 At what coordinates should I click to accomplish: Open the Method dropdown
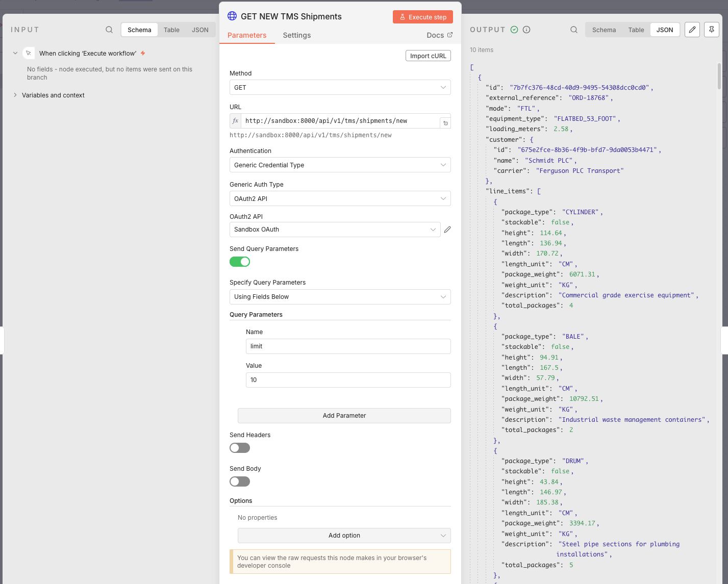click(x=340, y=88)
